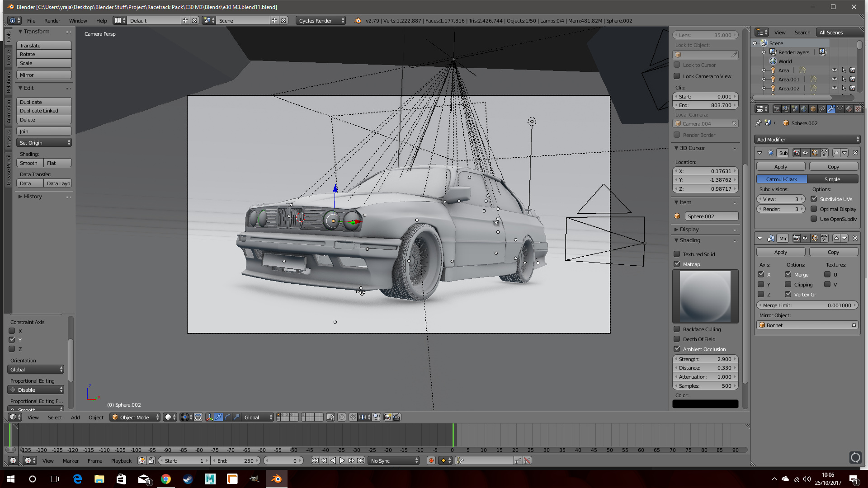Jump to last frame in timeline
Viewport: 868px width, 488px height.
point(360,461)
